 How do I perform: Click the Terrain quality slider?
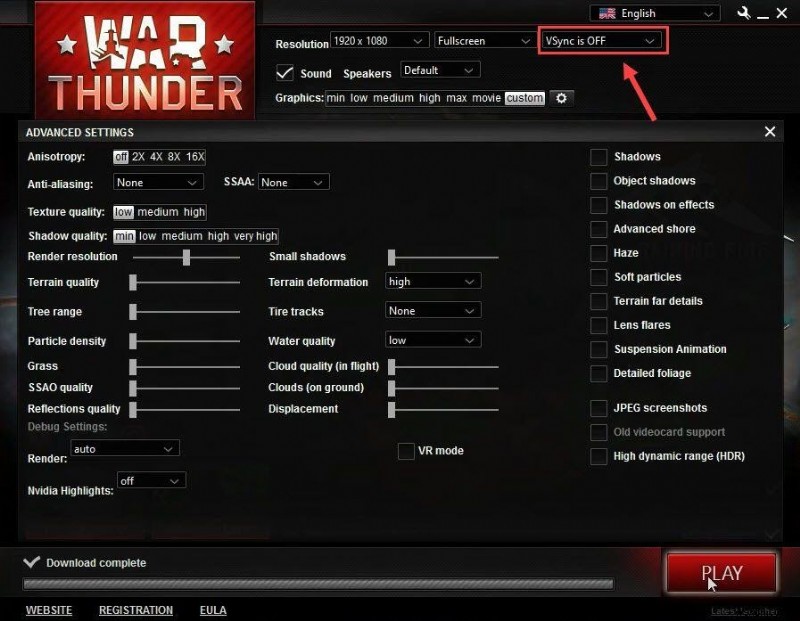[x=185, y=283]
